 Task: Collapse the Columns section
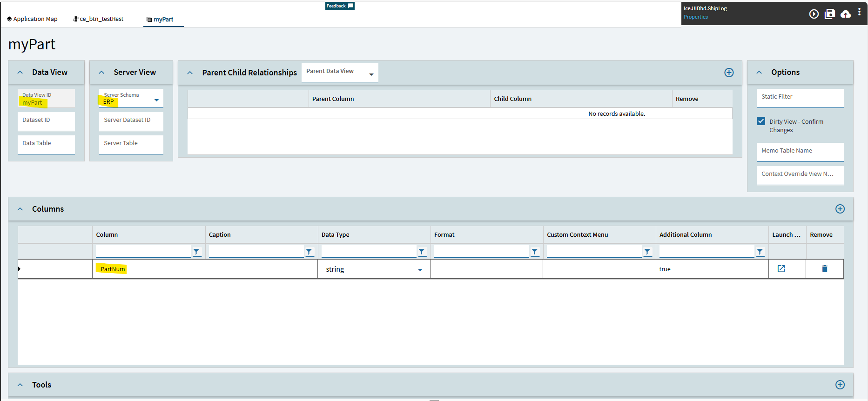(20, 209)
